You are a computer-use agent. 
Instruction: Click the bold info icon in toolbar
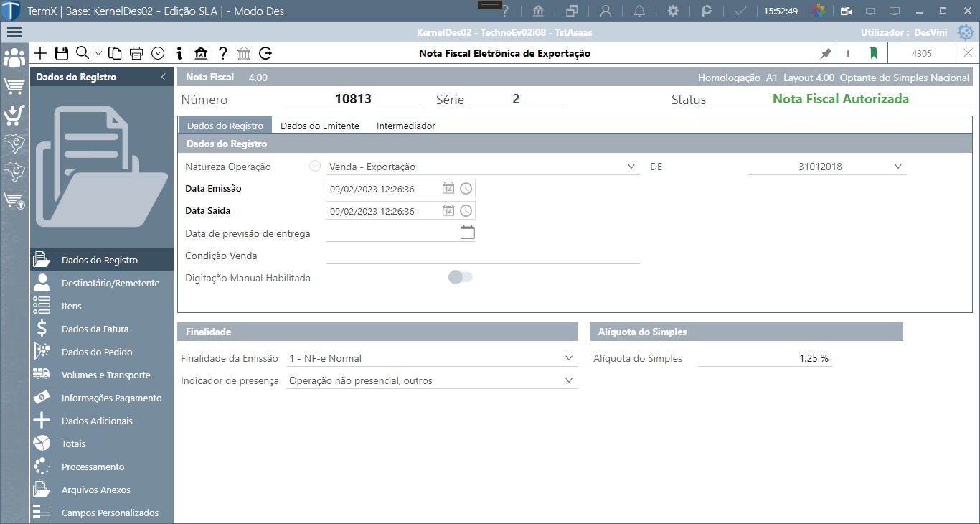(179, 53)
